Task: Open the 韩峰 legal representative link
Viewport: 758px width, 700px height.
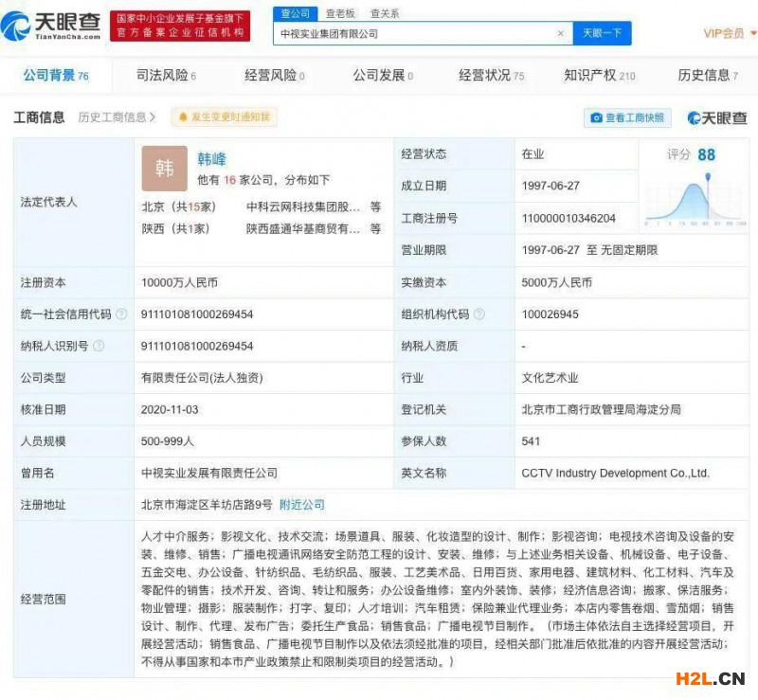Action: (x=211, y=159)
